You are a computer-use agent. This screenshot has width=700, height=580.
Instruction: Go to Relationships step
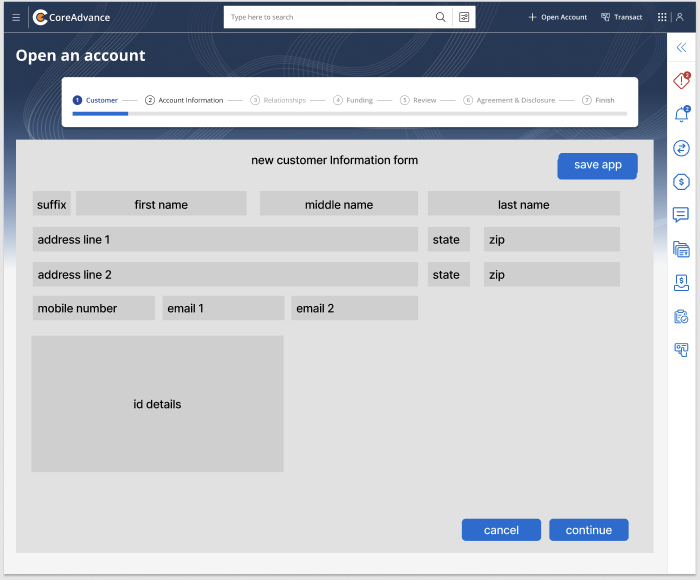278,100
